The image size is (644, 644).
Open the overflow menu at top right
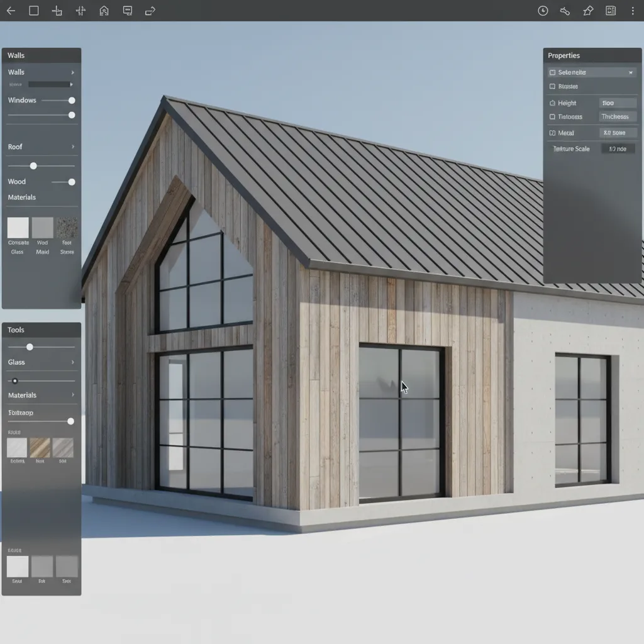click(x=633, y=10)
